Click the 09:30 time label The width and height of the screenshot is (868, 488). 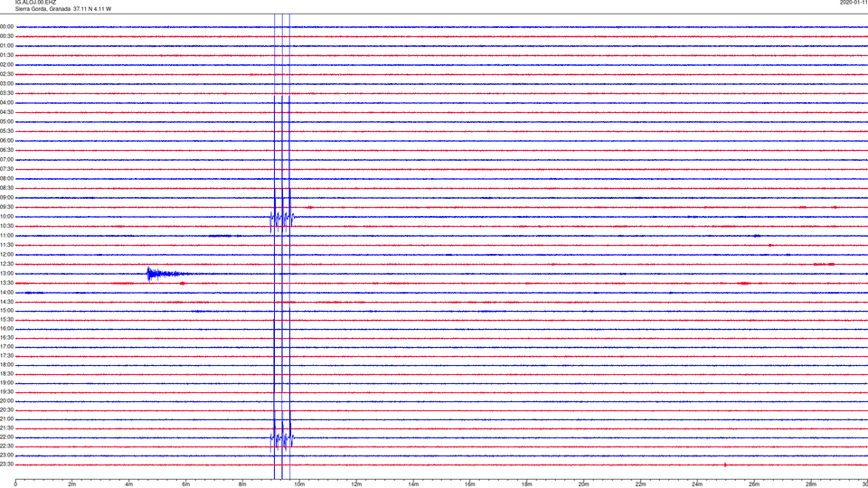[6, 207]
